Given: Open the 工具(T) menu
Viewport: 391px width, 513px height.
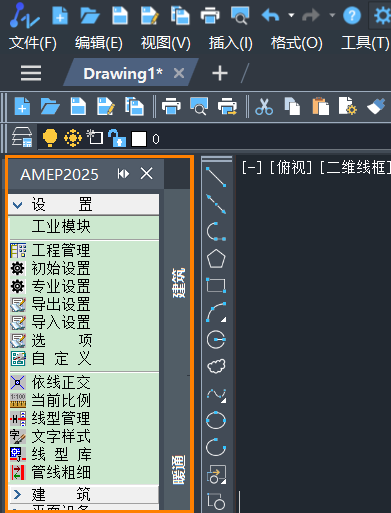Looking at the screenshot, I should coord(365,43).
